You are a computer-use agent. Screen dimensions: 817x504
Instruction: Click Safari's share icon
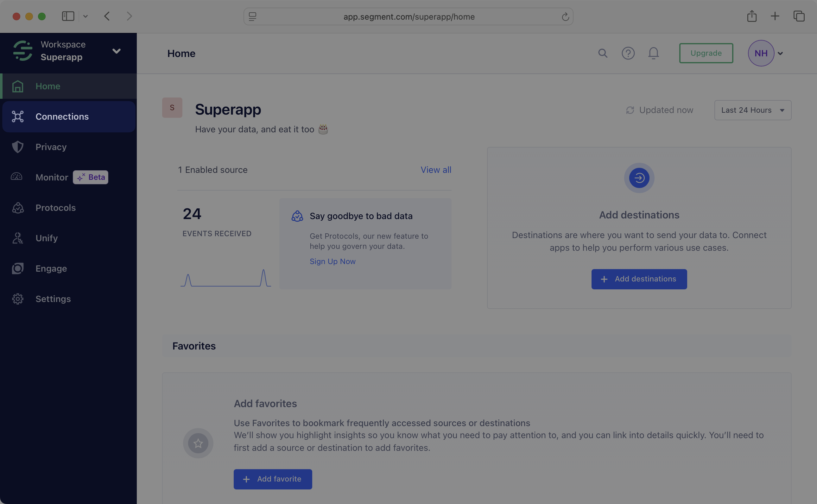(x=752, y=16)
